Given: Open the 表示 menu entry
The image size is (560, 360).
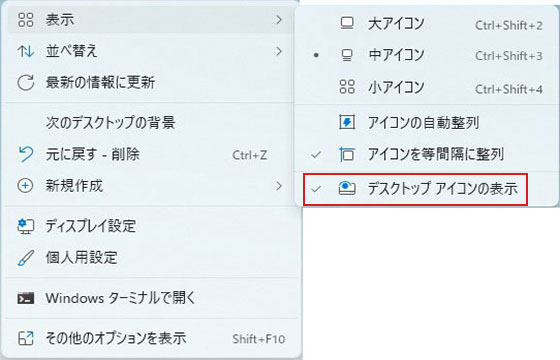Looking at the screenshot, I should tap(150, 20).
